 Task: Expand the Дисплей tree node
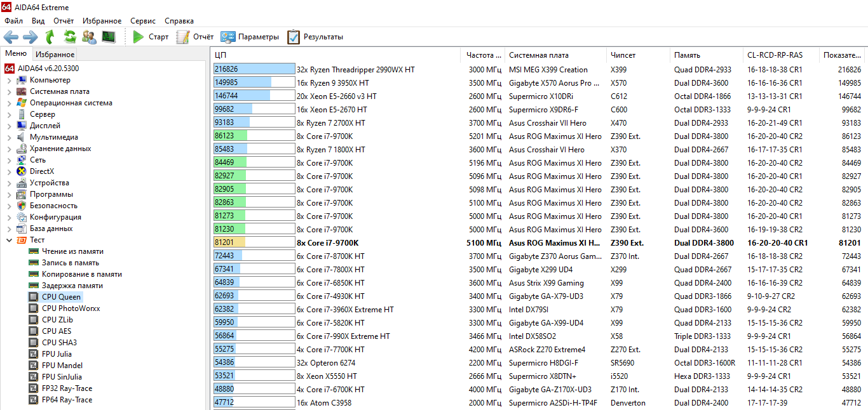coord(9,126)
